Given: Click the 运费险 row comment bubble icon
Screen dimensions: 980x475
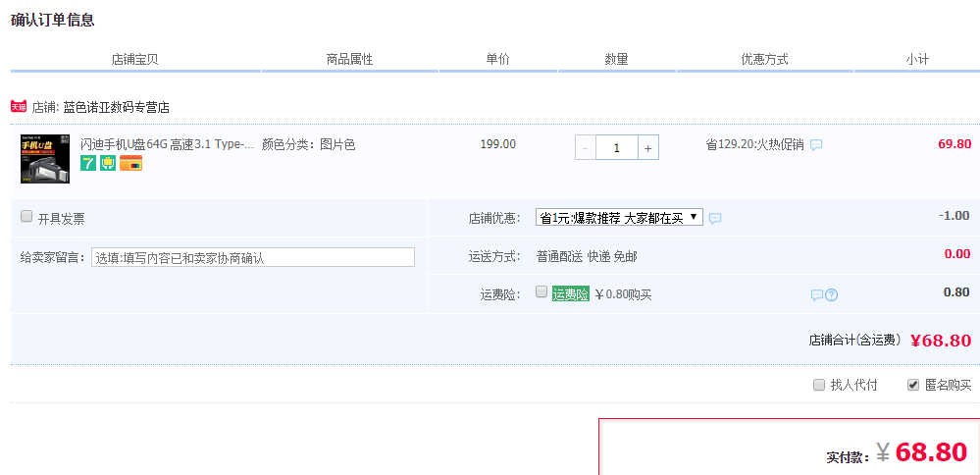Looking at the screenshot, I should click(817, 295).
